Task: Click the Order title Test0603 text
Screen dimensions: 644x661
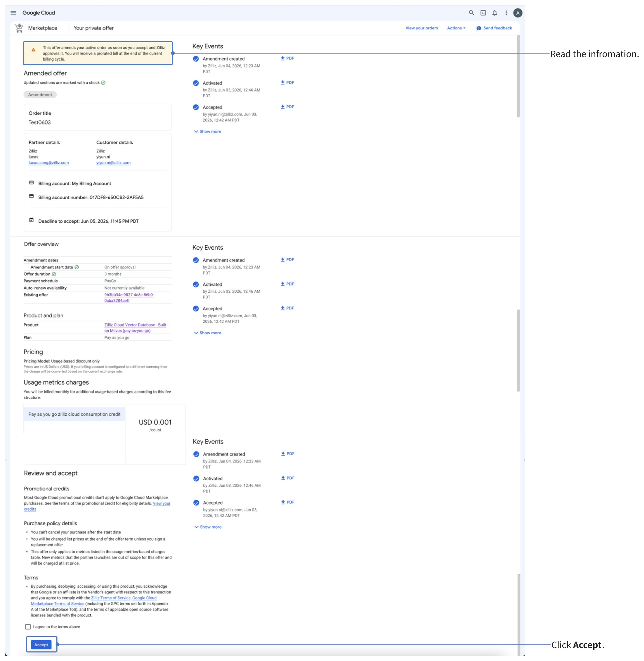Action: coord(40,123)
